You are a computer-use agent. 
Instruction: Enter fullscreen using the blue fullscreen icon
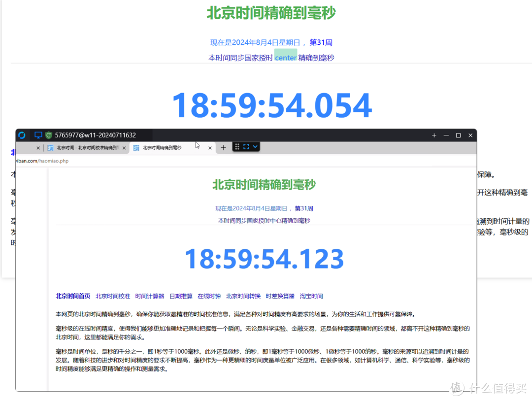246,146
